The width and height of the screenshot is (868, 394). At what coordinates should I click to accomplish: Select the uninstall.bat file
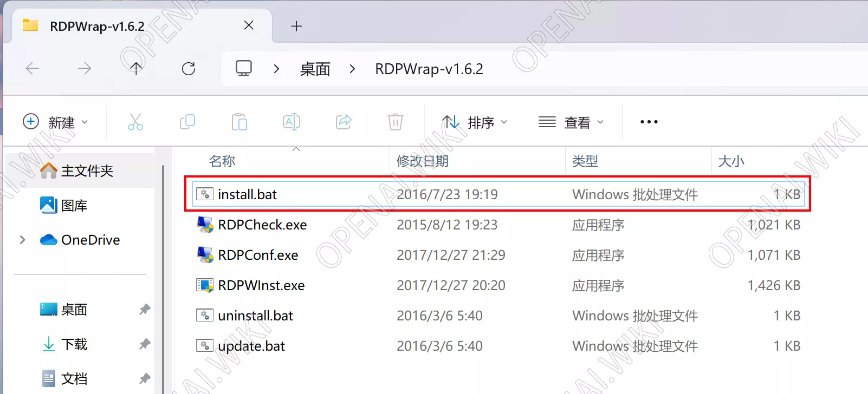click(x=498, y=316)
